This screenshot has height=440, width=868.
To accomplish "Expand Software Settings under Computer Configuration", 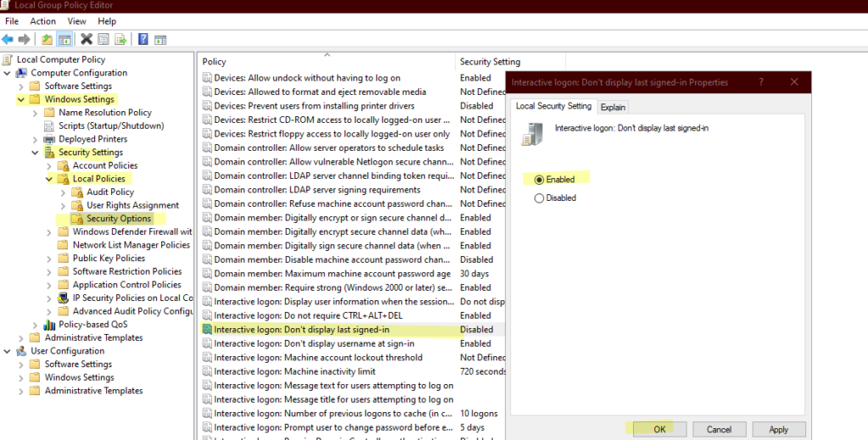I will click(x=21, y=86).
